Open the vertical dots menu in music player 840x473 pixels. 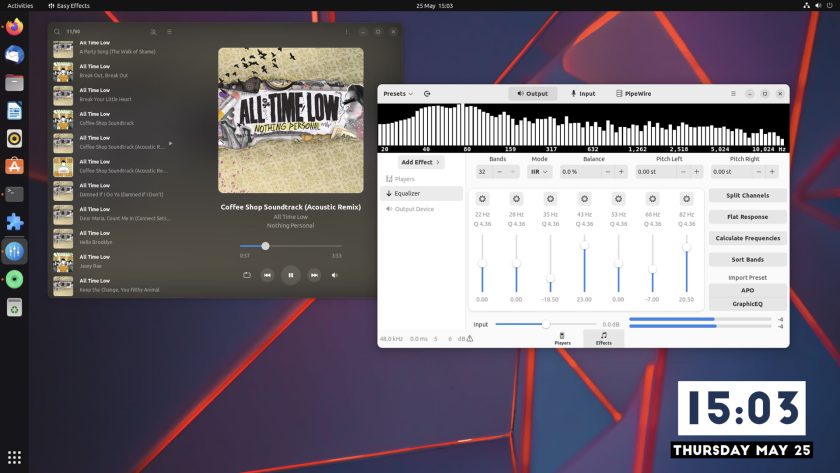[x=347, y=32]
